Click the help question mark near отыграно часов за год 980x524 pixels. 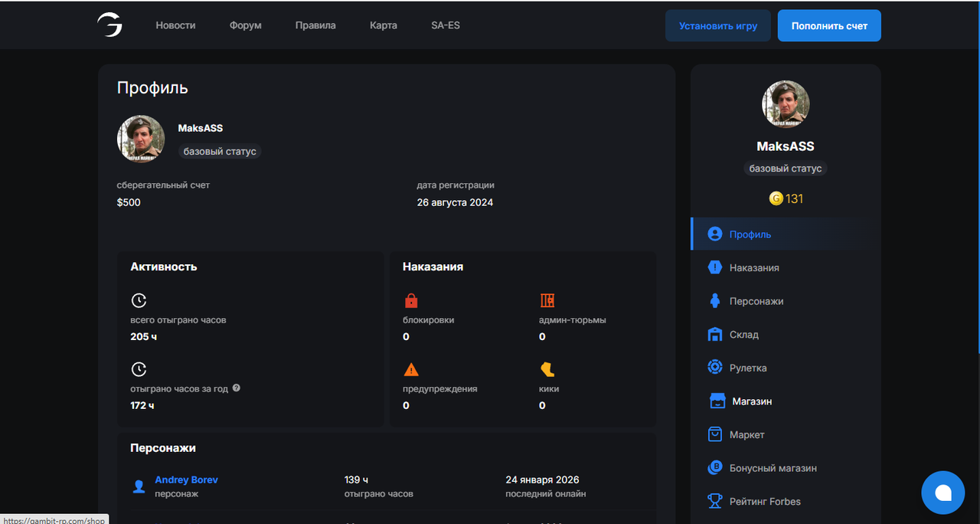click(x=237, y=388)
